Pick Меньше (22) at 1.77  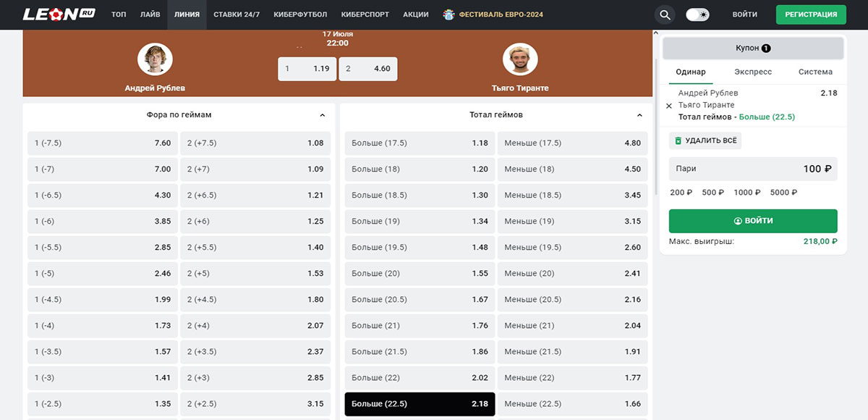573,378
